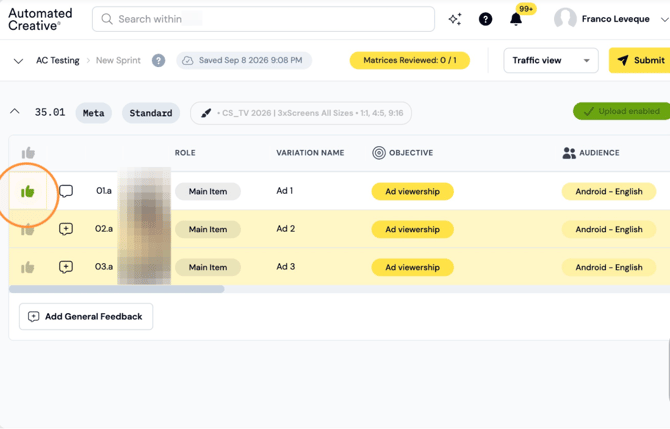The image size is (670, 429).
Task: Click Ad viewership objective for Ad 3
Action: pos(412,267)
